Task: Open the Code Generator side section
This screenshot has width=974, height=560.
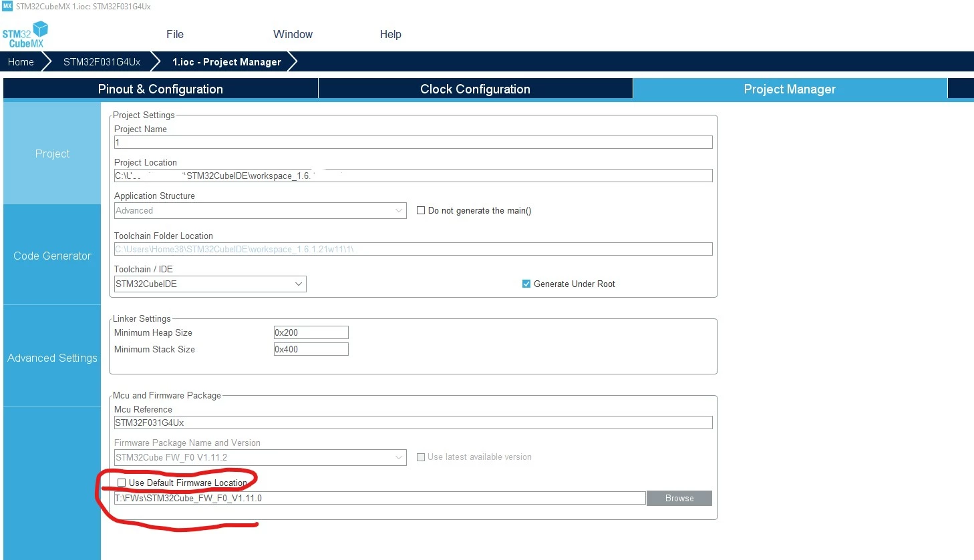Action: 52,256
